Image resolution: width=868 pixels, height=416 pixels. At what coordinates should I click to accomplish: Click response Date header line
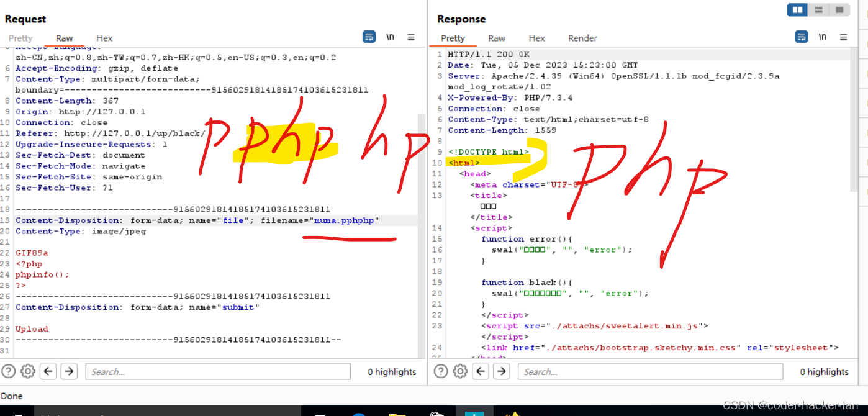543,65
